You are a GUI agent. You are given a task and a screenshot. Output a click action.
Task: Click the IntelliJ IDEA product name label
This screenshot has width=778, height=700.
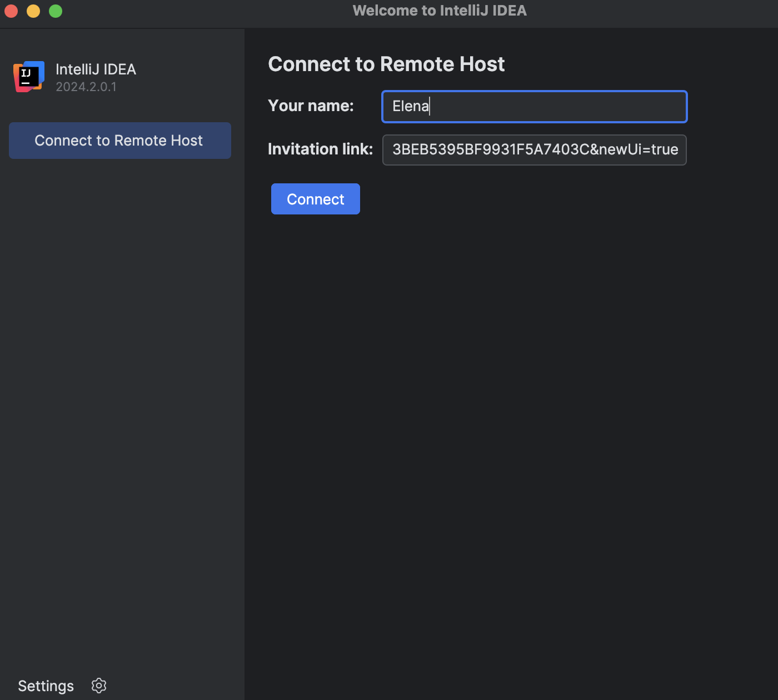(x=95, y=69)
